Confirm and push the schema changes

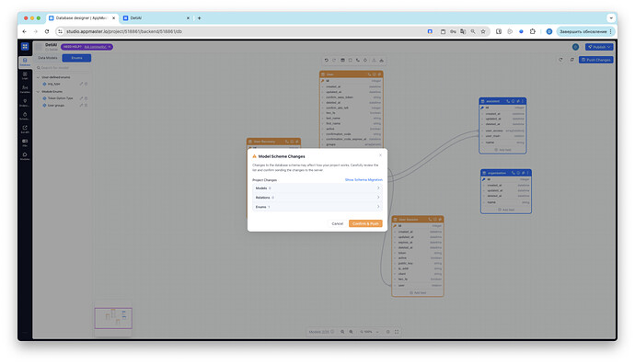[x=365, y=223]
